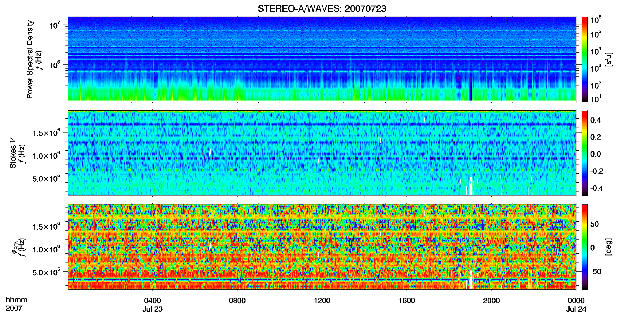Click the plot title STEREO-A/WAVES: 20070723

pyautogui.click(x=322, y=9)
